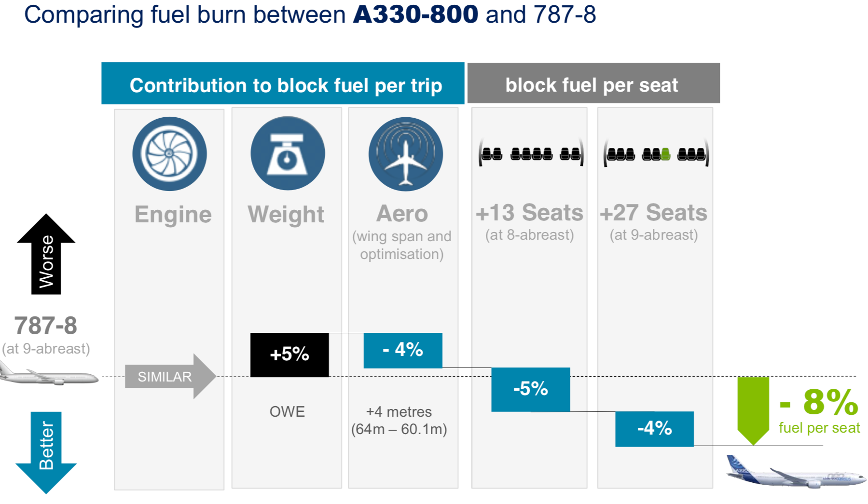Click the green seat in the 9-abreast row
This screenshot has width=868, height=504.
(665, 154)
